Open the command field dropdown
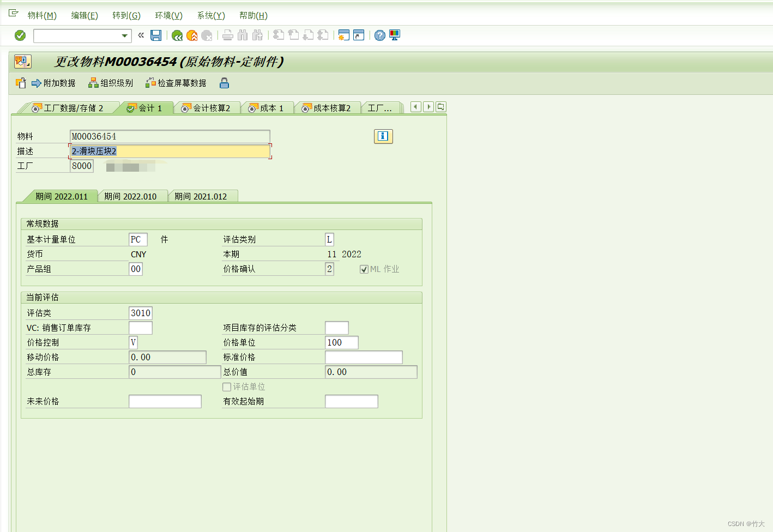Viewport: 773px width, 532px height. click(x=125, y=35)
